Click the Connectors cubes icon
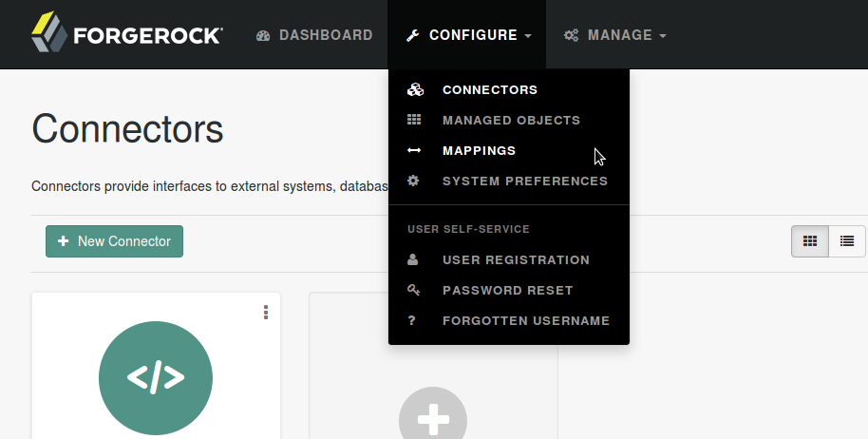This screenshot has height=439, width=868. [415, 89]
